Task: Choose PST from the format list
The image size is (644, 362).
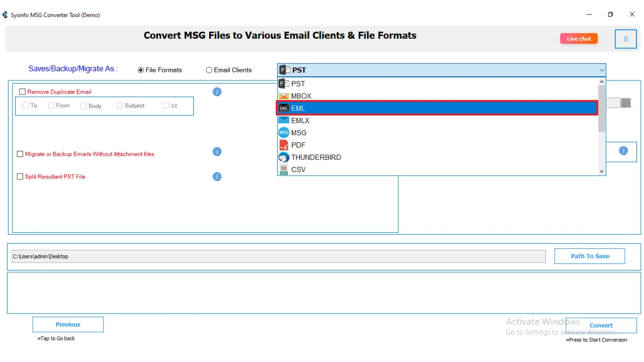Action: click(438, 83)
